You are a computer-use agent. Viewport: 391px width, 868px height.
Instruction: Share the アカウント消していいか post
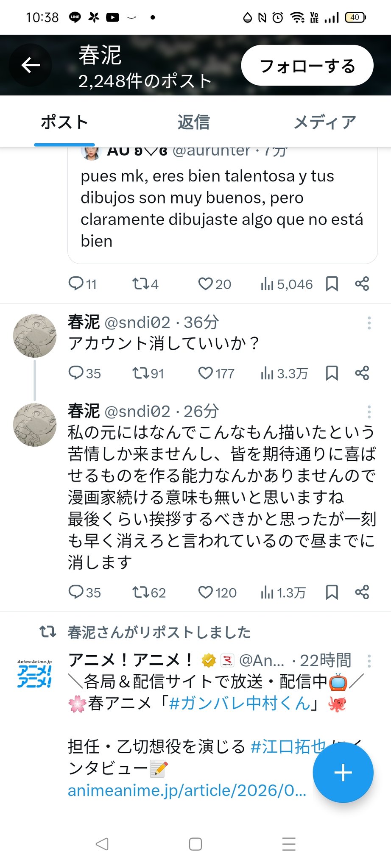(x=362, y=373)
